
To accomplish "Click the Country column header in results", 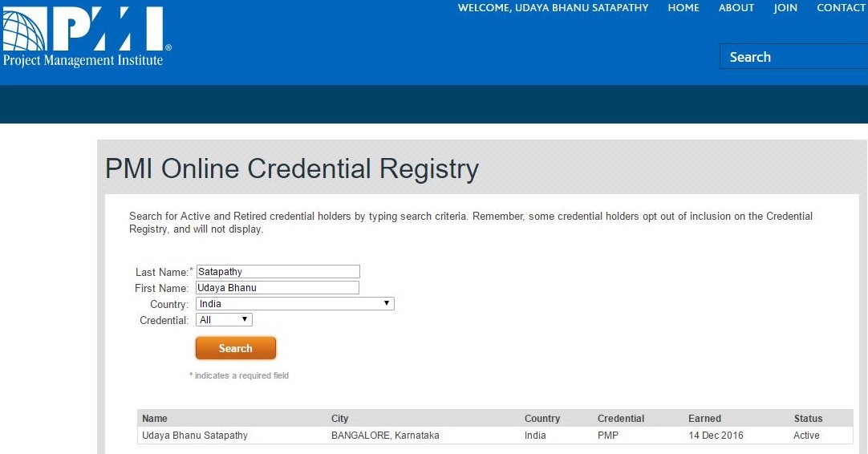I will pos(542,419).
